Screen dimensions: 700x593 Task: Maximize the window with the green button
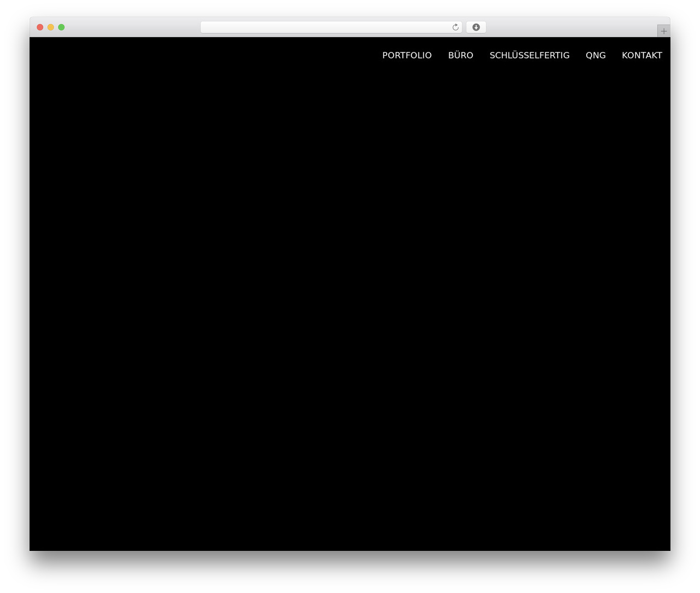pos(61,27)
